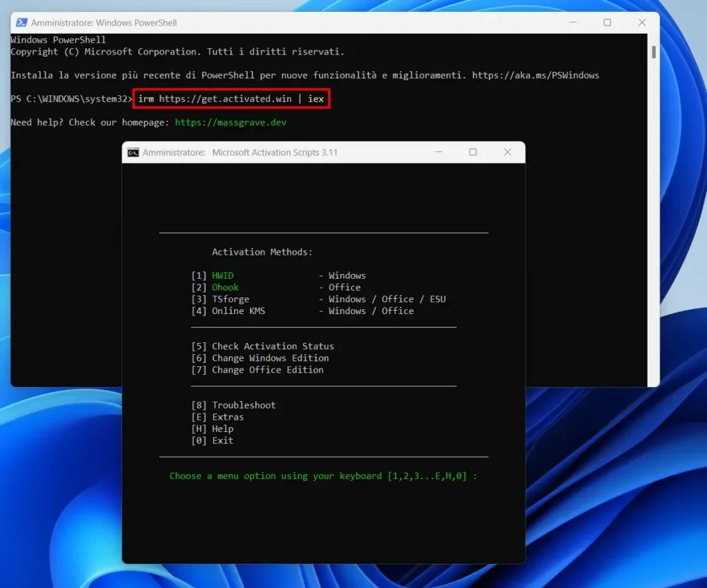Click the highlighted irm get.activated.win command
This screenshot has height=588, width=707.
(231, 99)
